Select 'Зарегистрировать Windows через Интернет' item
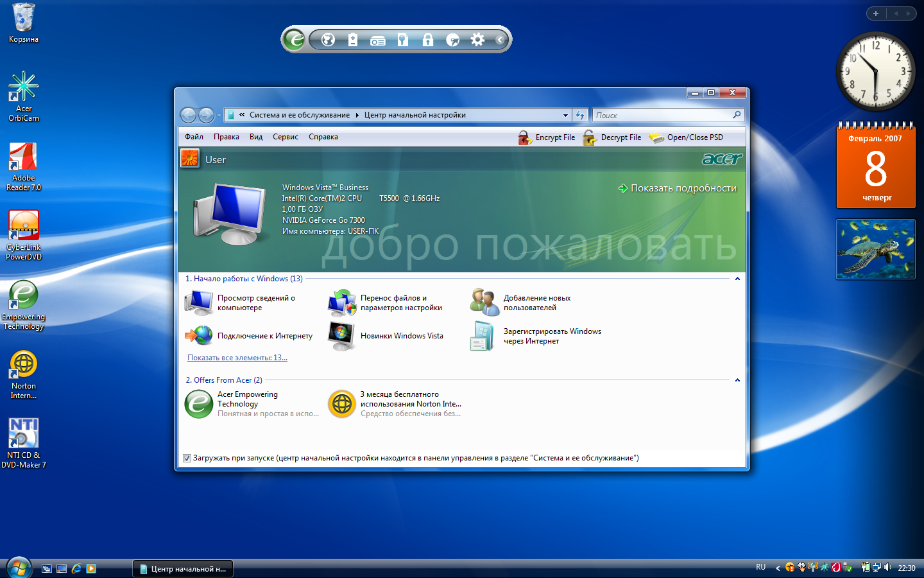This screenshot has width=924, height=578. click(535, 336)
